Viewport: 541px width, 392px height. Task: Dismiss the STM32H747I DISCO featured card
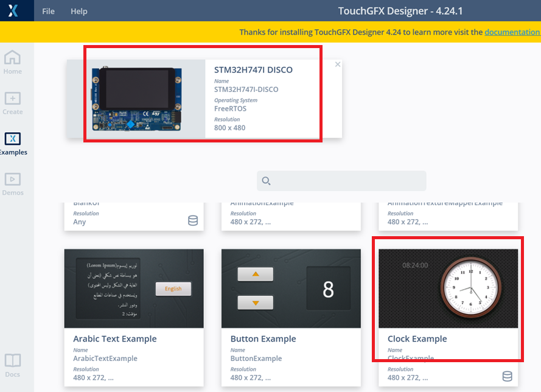[337, 64]
